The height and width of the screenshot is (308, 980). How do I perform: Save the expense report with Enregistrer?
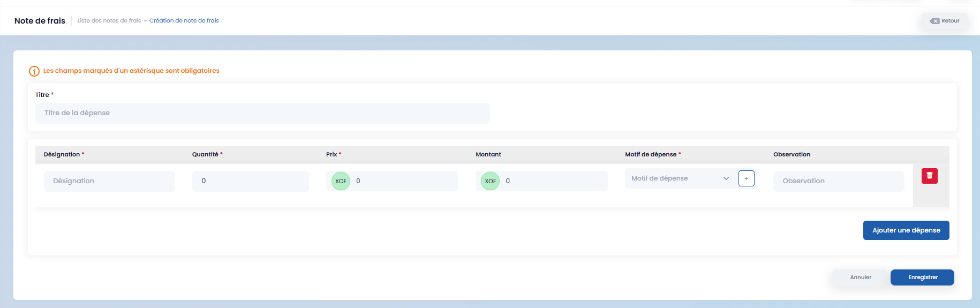922,277
